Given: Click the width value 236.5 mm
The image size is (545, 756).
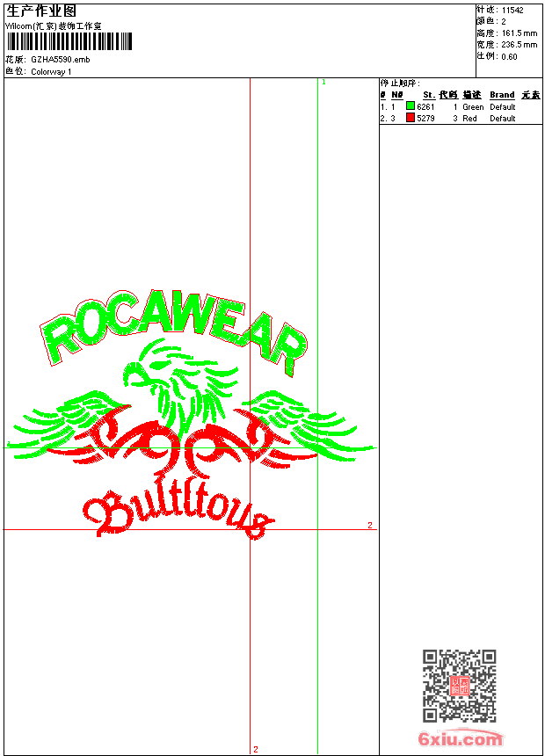Looking at the screenshot, I should (x=520, y=45).
